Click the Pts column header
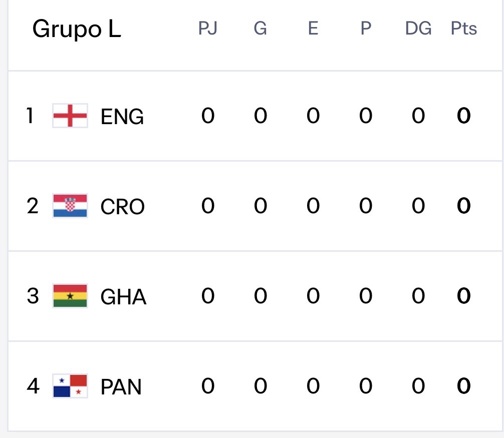The width and height of the screenshot is (504, 438). tap(463, 29)
